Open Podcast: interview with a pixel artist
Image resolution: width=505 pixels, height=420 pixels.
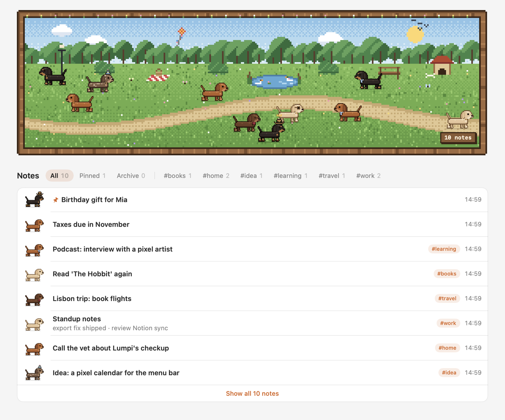[113, 249]
